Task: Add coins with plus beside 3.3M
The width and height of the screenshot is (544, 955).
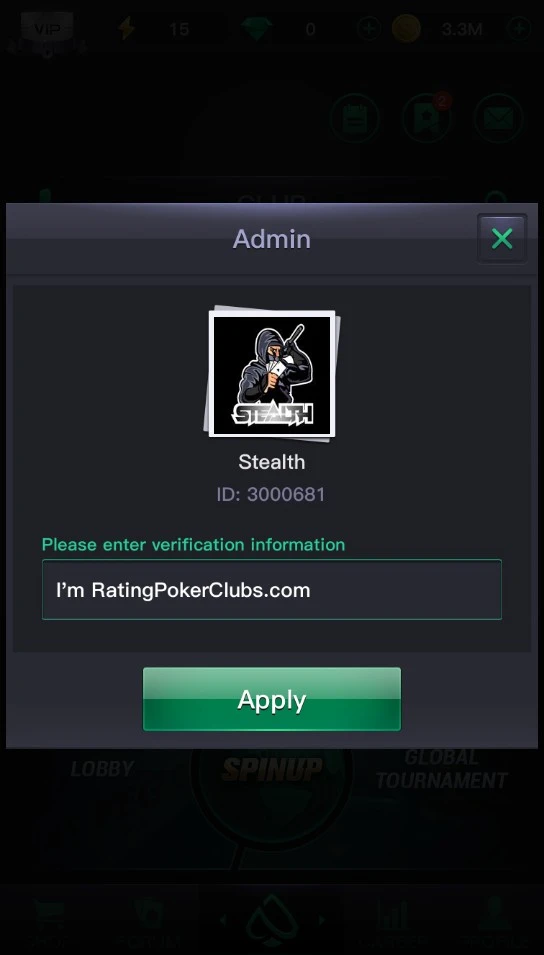Action: click(x=519, y=29)
